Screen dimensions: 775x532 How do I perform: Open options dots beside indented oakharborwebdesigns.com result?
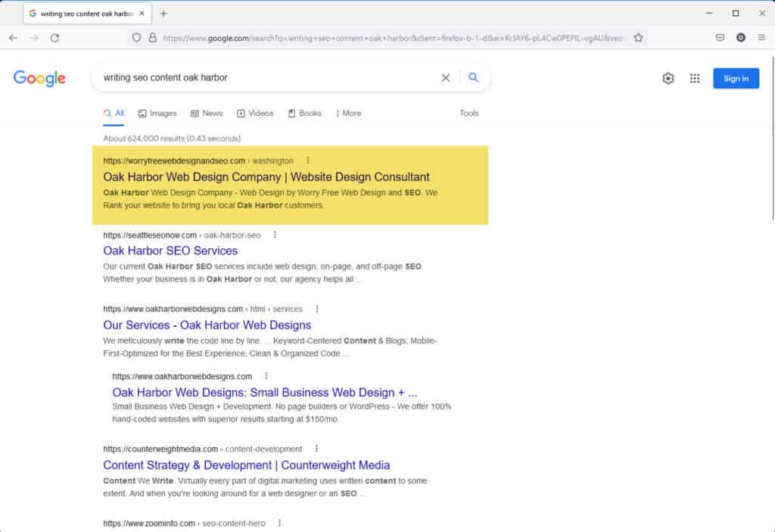(x=266, y=376)
